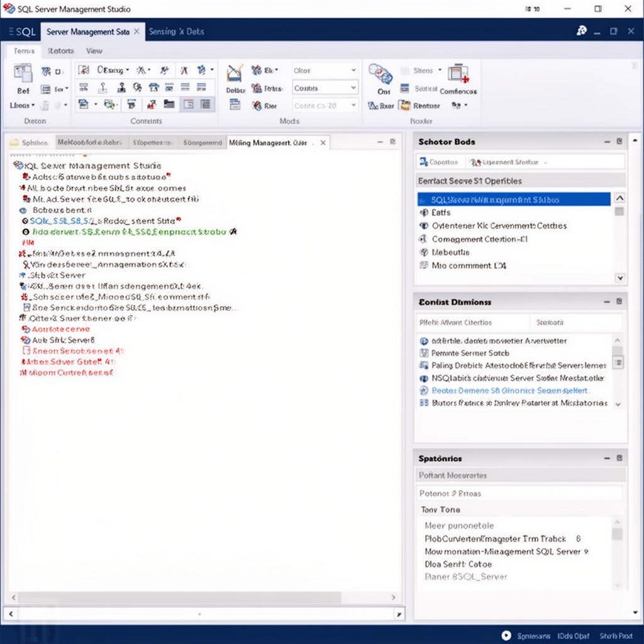Screen dimensions: 644x644
Task: Collapse the Schotor Bods panel
Action: pos(607,142)
